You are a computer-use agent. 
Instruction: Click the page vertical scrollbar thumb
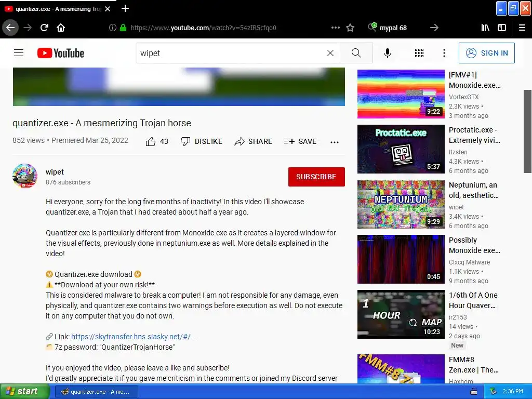point(528,131)
